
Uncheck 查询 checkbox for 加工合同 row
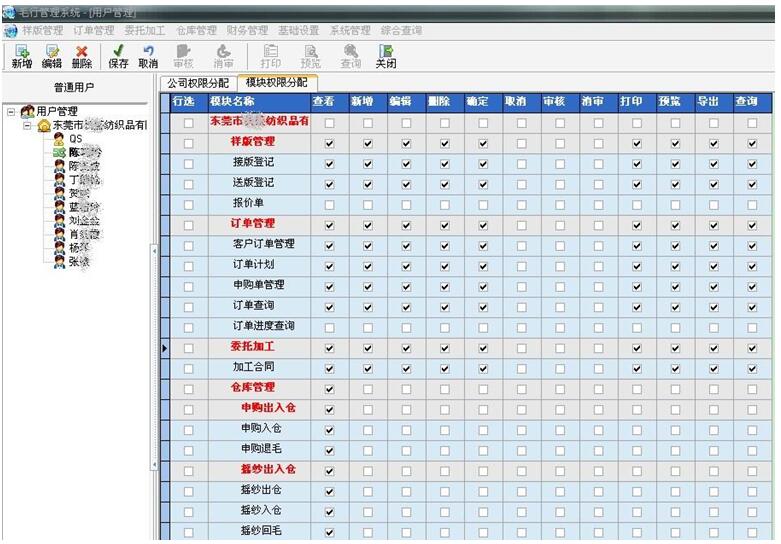(x=752, y=369)
